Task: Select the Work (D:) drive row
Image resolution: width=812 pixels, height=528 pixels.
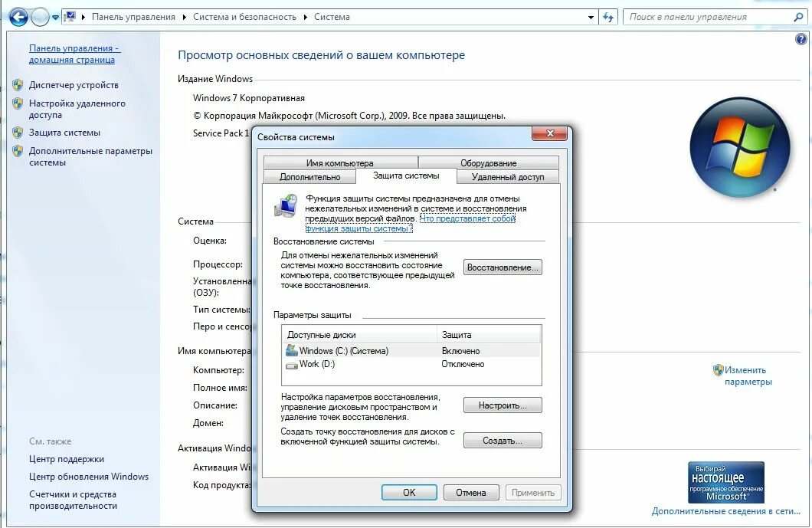Action: [411, 364]
